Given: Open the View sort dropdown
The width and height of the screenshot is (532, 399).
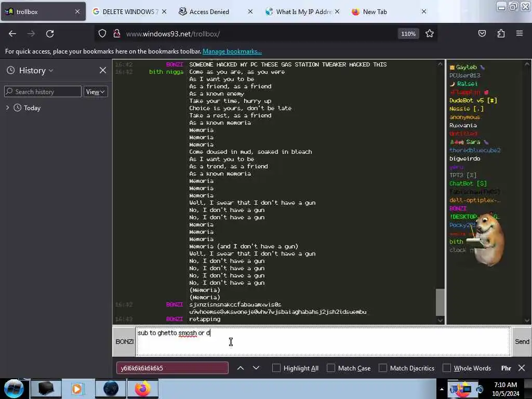Looking at the screenshot, I should pyautogui.click(x=96, y=91).
